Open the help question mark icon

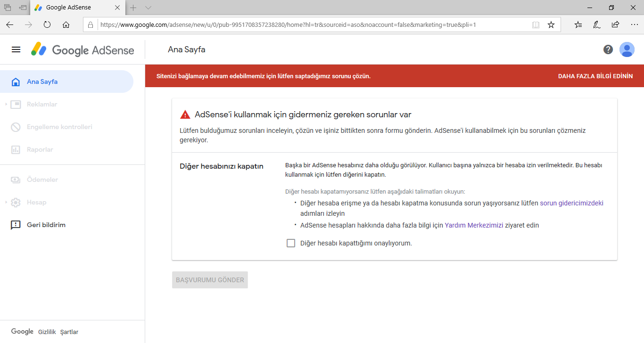(x=608, y=49)
